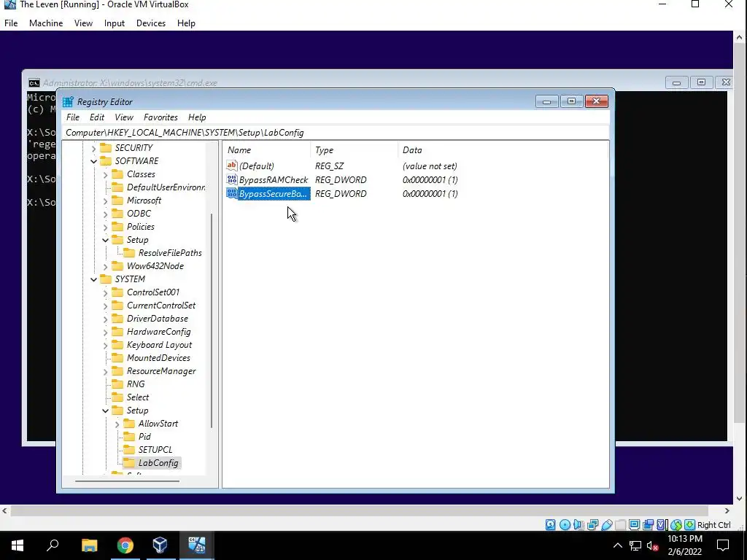Viewport: 747px width, 560px height.
Task: Collapse the SOFTWARE Setup key
Action: tap(105, 240)
